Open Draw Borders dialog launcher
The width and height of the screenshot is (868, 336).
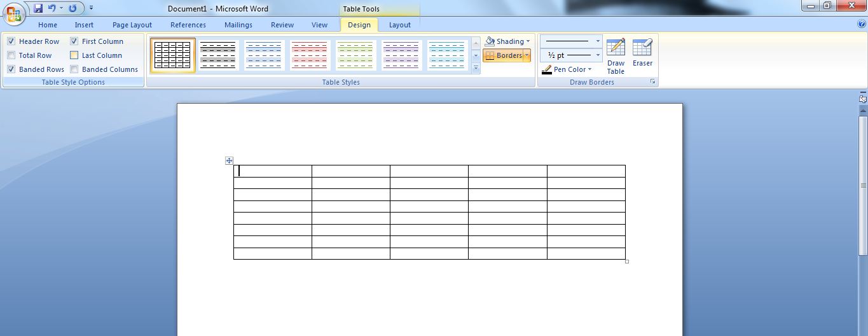pyautogui.click(x=652, y=82)
